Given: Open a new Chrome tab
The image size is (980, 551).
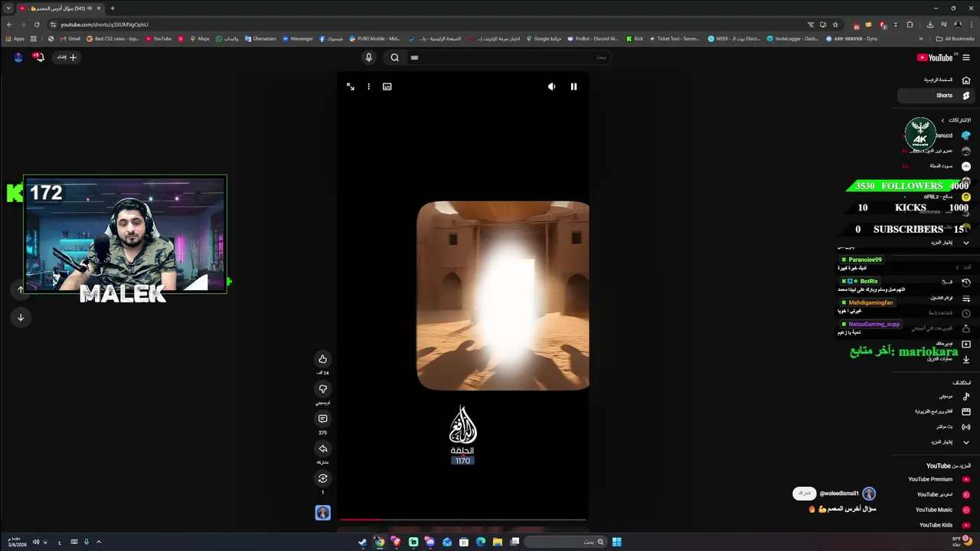Looking at the screenshot, I should coord(113,8).
